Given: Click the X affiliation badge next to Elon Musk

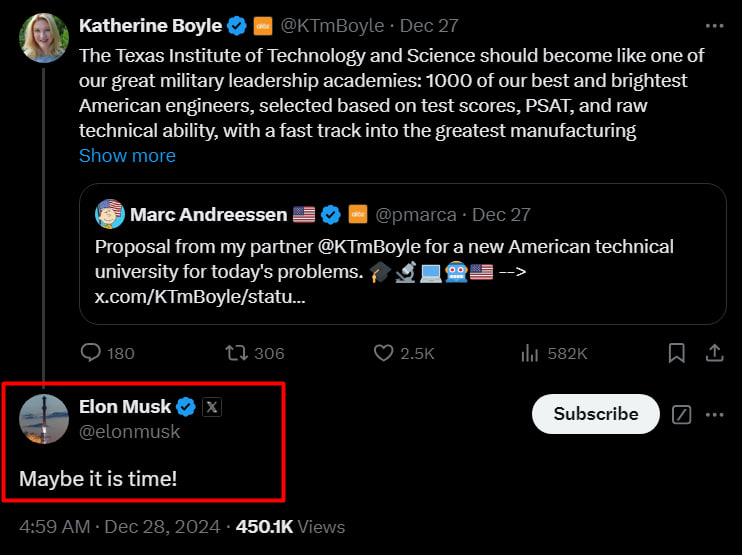Looking at the screenshot, I should [212, 406].
